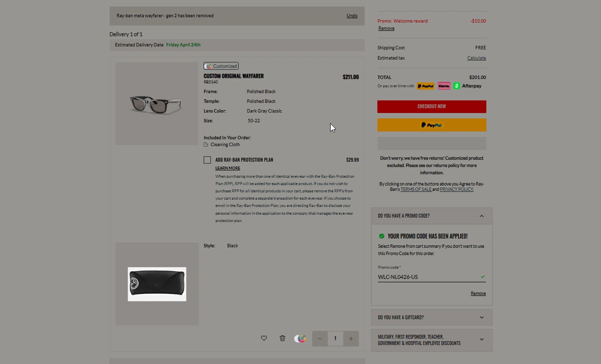Click the Customized badge
Image resolution: width=601 pixels, height=364 pixels.
[221, 66]
